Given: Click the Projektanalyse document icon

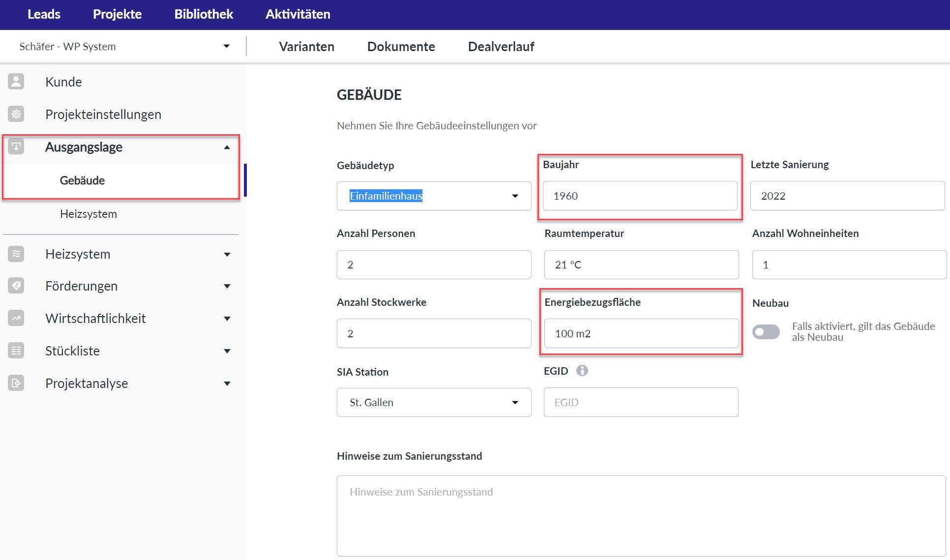Looking at the screenshot, I should [16, 383].
